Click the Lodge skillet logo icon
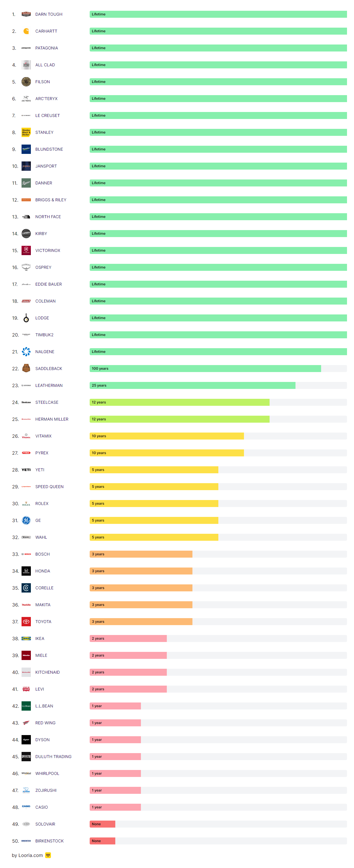Image resolution: width=354 pixels, height=868 pixels. pyautogui.click(x=26, y=318)
